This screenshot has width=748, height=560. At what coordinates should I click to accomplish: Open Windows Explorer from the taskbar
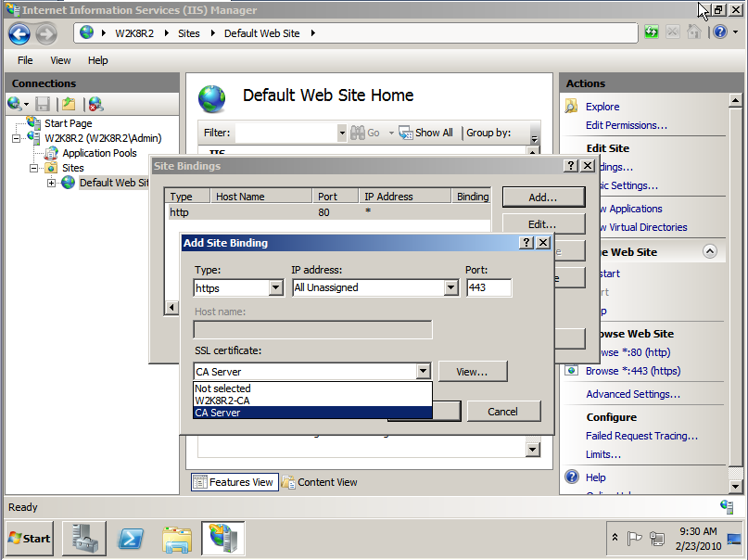click(x=176, y=538)
